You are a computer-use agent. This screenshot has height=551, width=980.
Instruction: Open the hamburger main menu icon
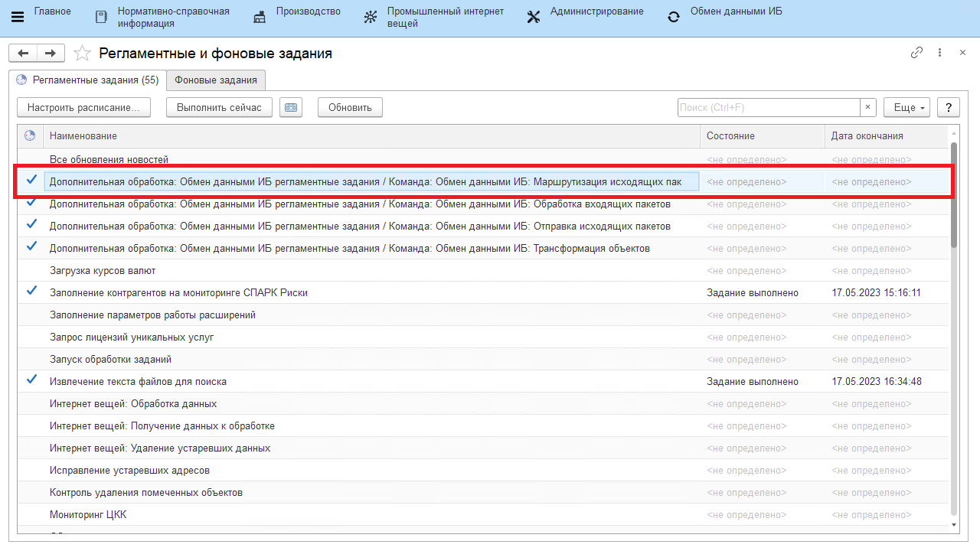pyautogui.click(x=17, y=17)
